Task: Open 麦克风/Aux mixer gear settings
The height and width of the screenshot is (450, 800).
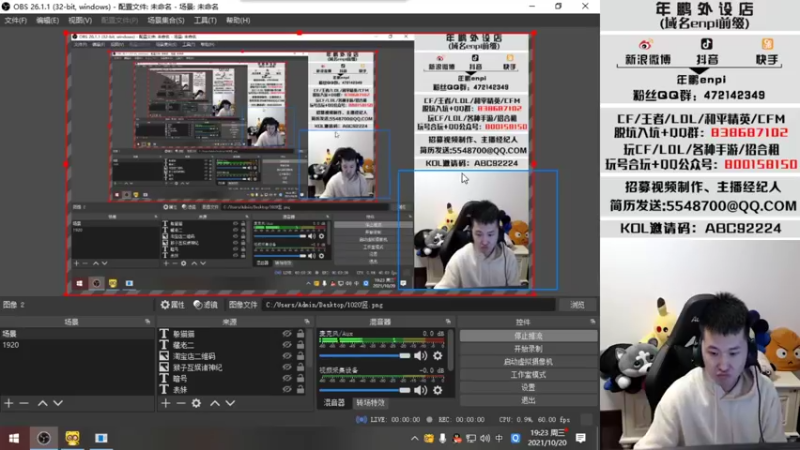Action: click(x=438, y=356)
